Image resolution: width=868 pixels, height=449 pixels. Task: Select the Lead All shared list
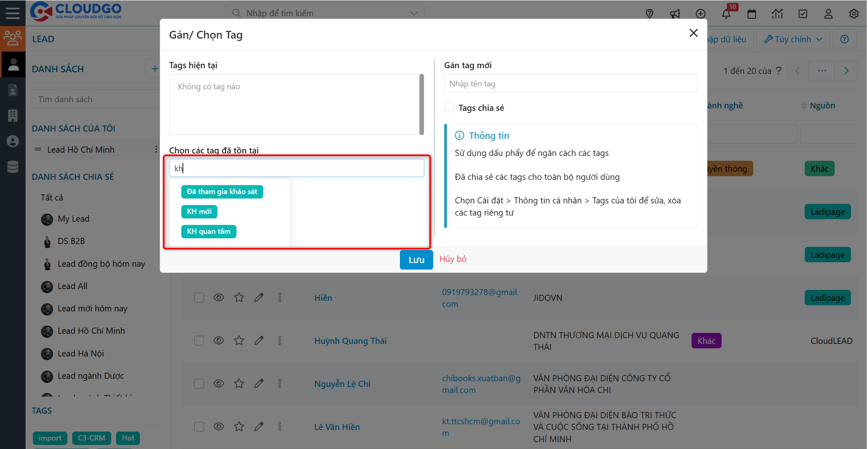pos(72,286)
